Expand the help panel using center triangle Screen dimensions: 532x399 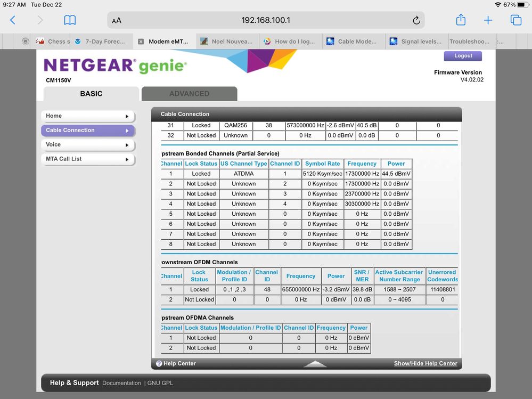[315, 364]
